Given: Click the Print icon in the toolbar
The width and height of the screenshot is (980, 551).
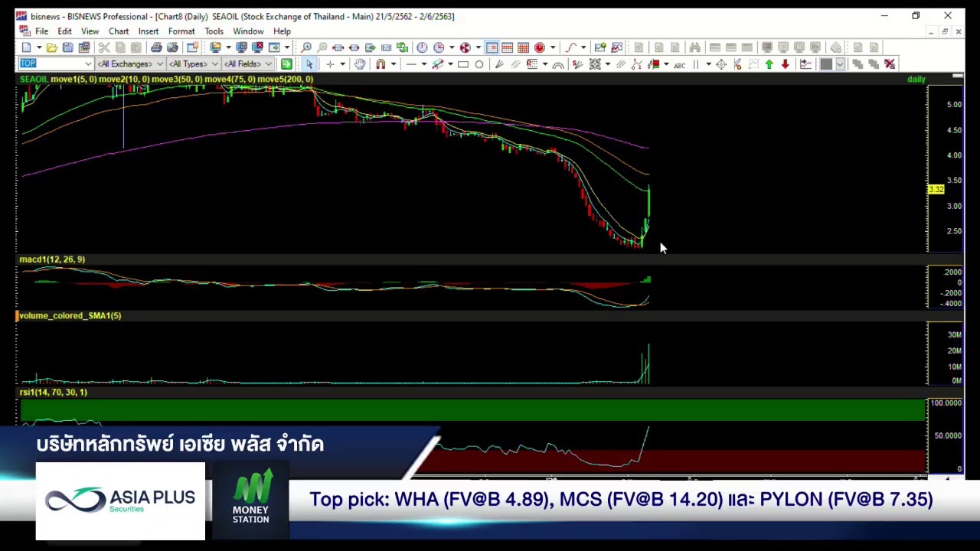Looking at the screenshot, I should (x=156, y=47).
